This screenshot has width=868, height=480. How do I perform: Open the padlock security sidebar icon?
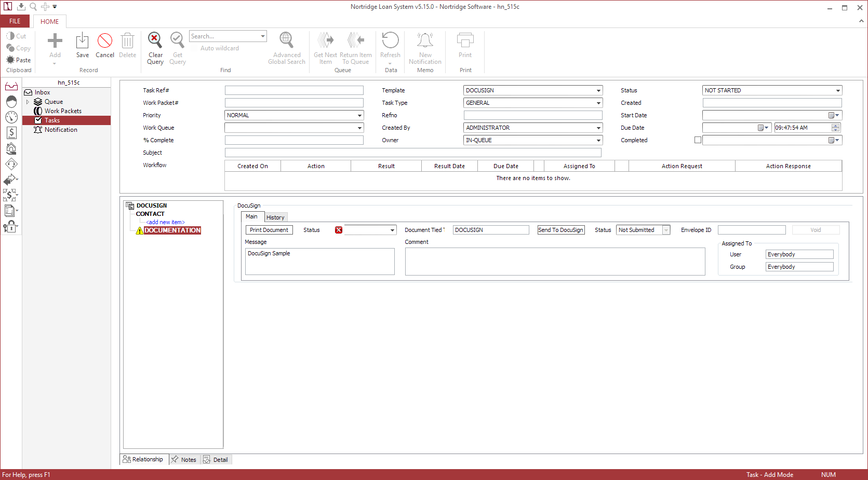tap(10, 227)
